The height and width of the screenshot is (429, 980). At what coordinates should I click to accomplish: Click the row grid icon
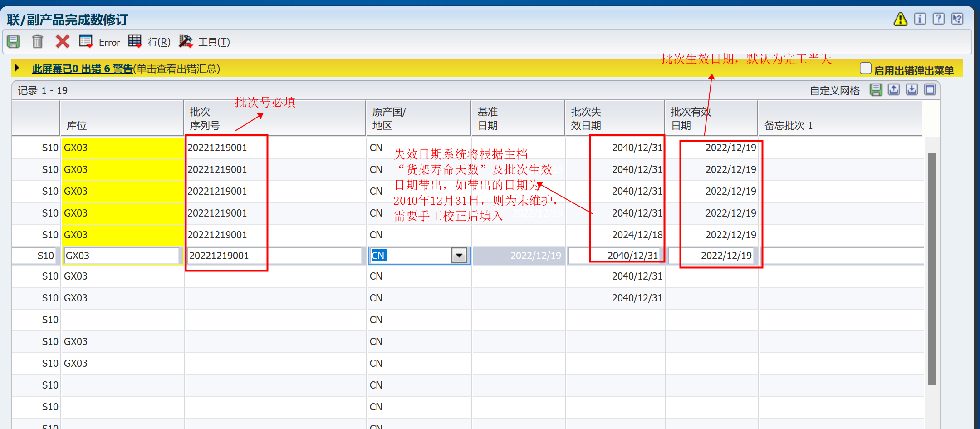coord(135,41)
